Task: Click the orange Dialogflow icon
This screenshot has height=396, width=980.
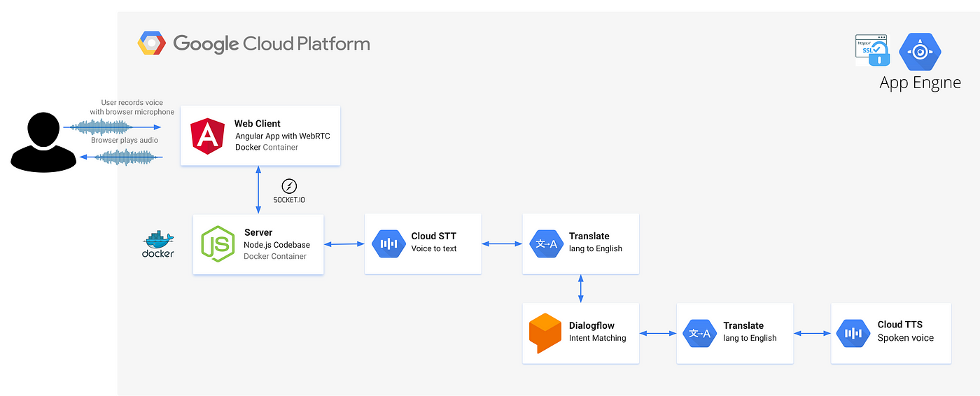Action: pyautogui.click(x=545, y=333)
